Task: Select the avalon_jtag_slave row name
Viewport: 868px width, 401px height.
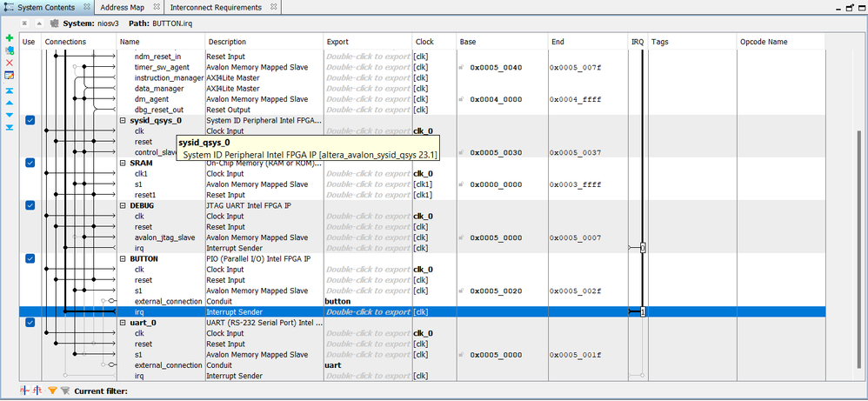Action: pyautogui.click(x=164, y=237)
